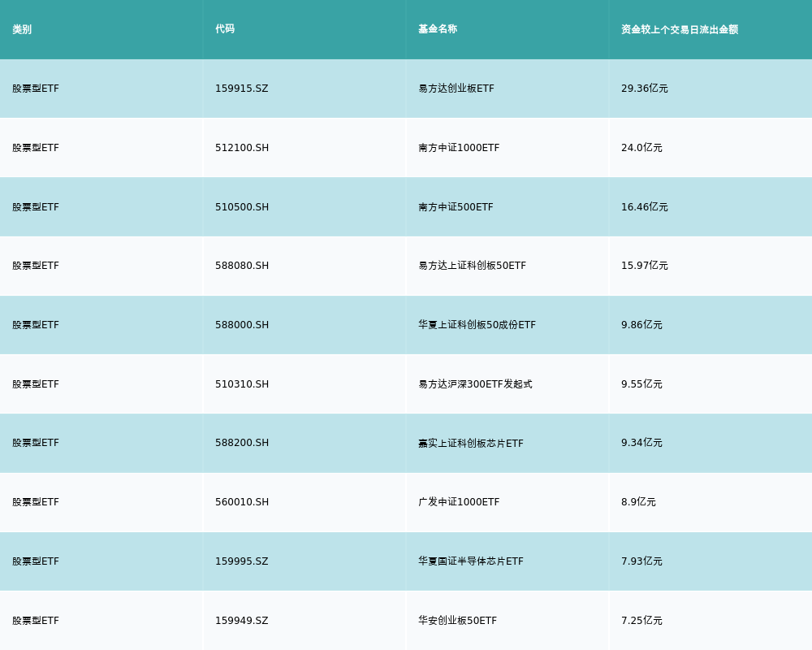Select the 广发中证1000ETF row
The height and width of the screenshot is (650, 812).
(406, 502)
